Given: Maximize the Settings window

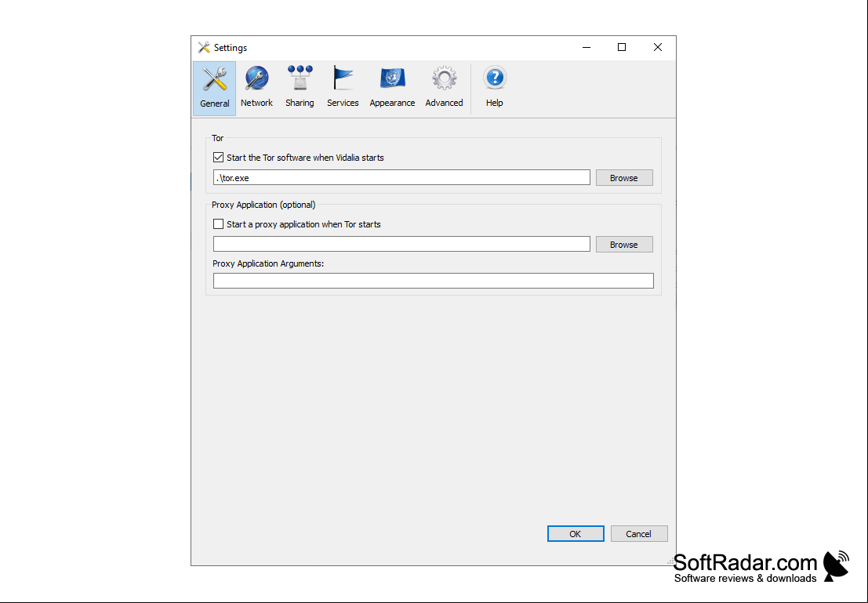Looking at the screenshot, I should click(622, 48).
